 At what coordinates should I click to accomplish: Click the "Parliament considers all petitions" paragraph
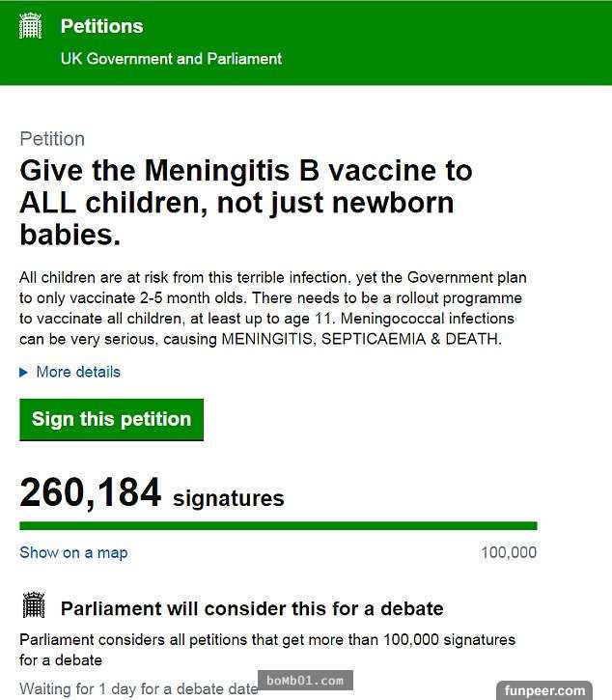[x=267, y=650]
